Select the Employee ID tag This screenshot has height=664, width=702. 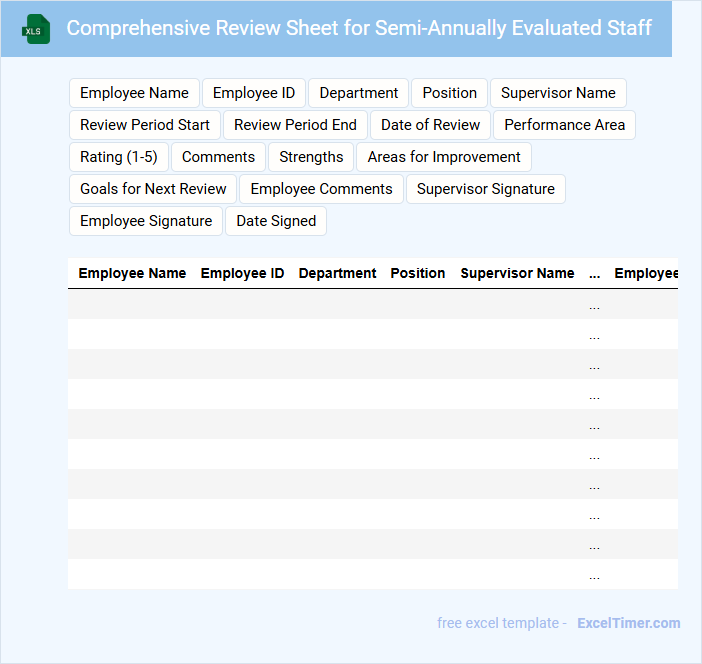pos(254,93)
